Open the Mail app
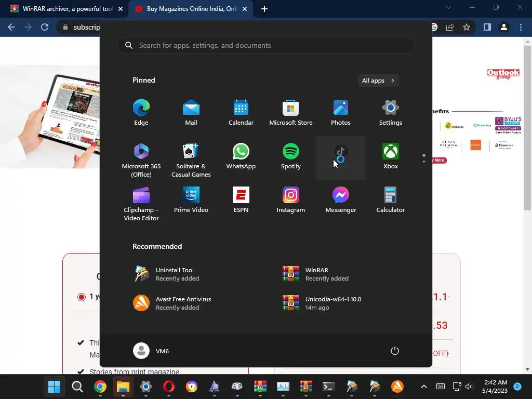 191,113
